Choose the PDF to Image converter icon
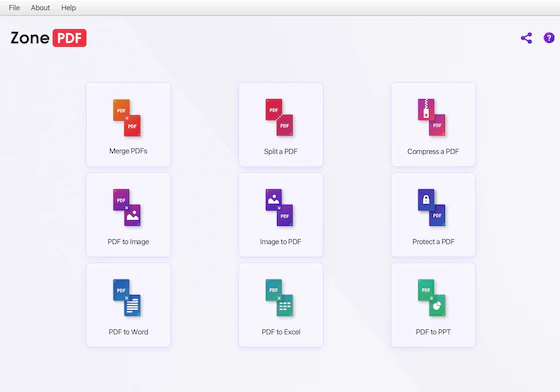 127,208
